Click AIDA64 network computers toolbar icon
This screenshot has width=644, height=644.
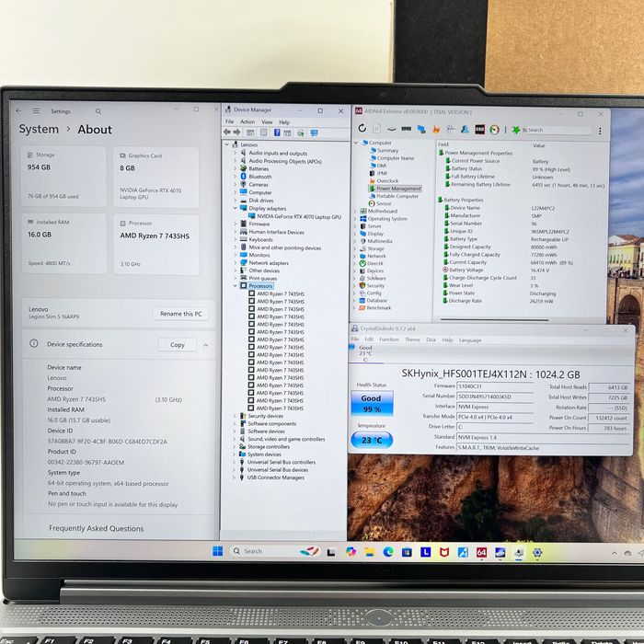(421, 129)
